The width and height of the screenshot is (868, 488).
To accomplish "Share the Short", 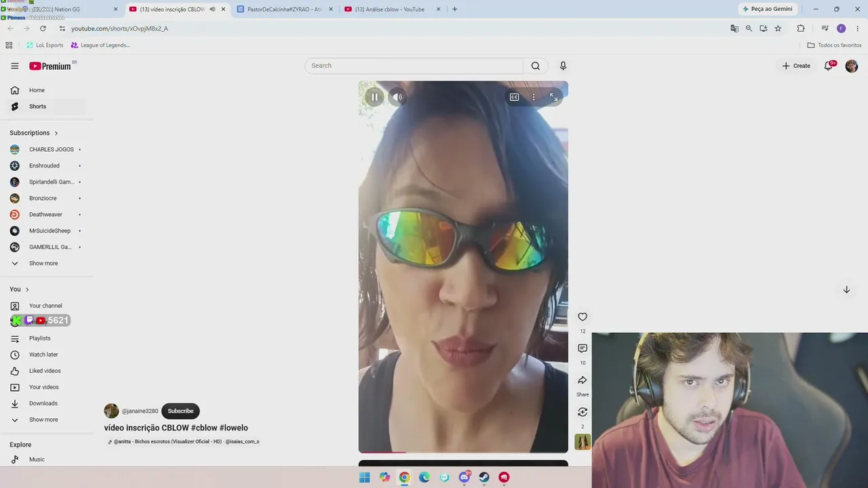I will point(583,380).
